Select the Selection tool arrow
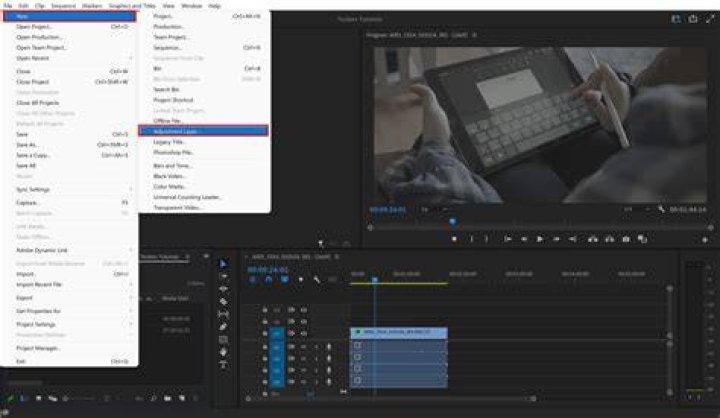The image size is (720, 418). (223, 264)
